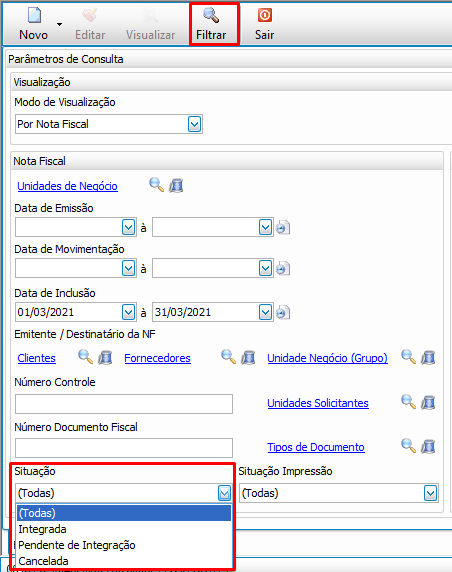Open Data de Emissão start date dropdown

(x=128, y=228)
